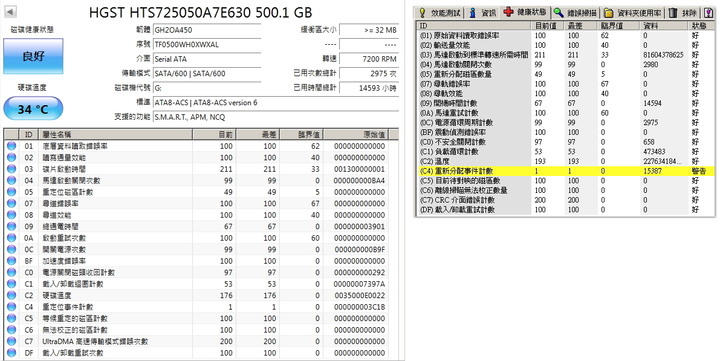Click the buffer size field >= 32 MB
Screen dimensions: 720x361
369,30
